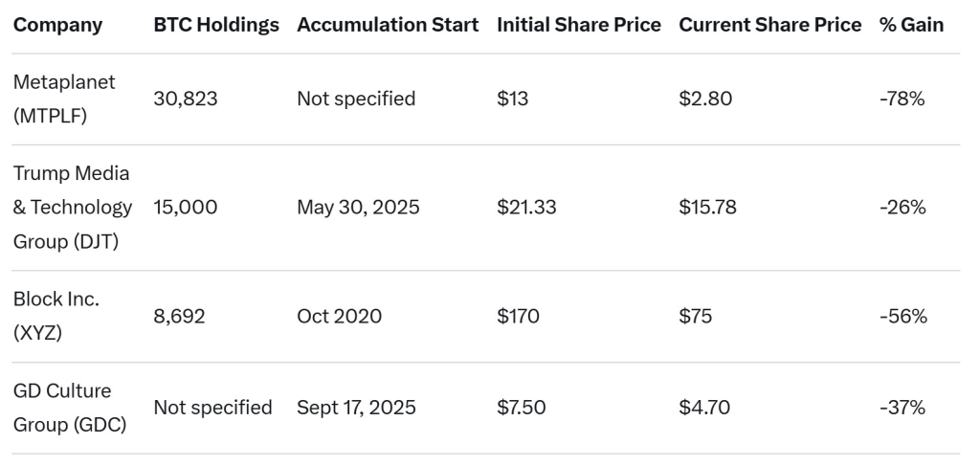This screenshot has height=466, width=980.
Task: Select the Accumulation Start column header
Action: tap(388, 25)
